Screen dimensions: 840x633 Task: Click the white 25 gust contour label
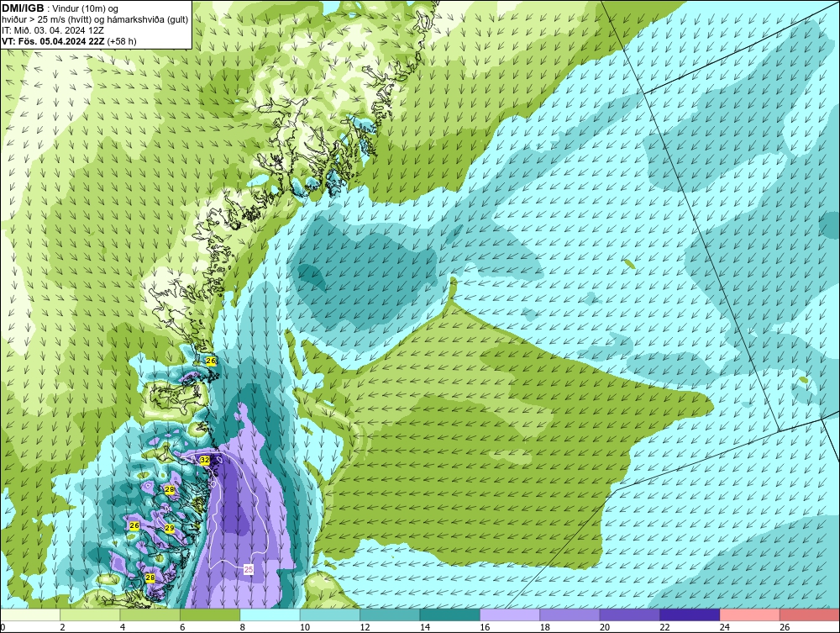pos(249,569)
